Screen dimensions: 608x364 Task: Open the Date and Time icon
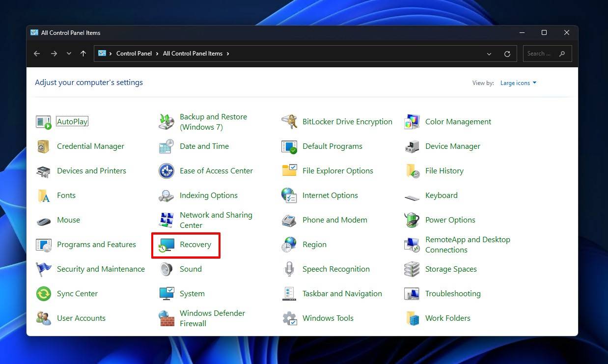[166, 146]
